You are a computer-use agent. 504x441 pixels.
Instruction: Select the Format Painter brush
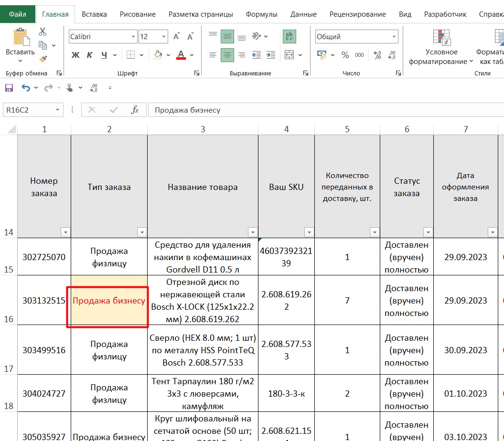[43, 59]
